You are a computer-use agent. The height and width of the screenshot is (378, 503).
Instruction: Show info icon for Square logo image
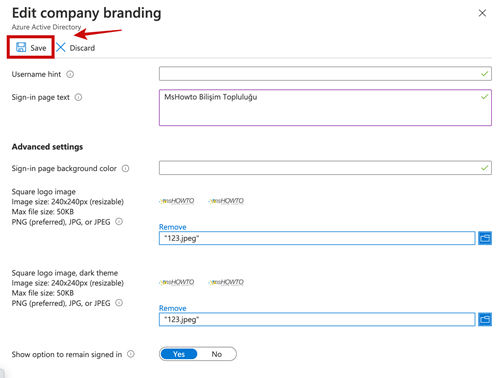click(119, 222)
